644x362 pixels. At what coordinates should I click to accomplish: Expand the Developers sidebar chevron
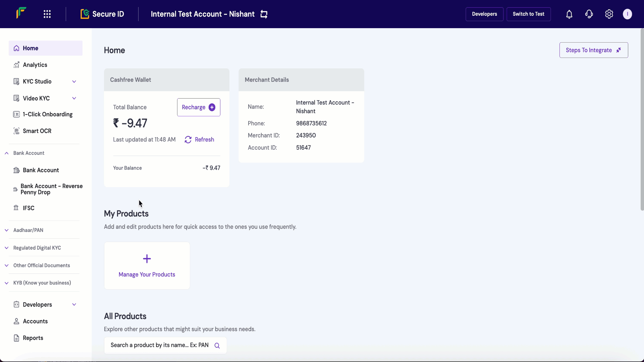click(x=74, y=304)
